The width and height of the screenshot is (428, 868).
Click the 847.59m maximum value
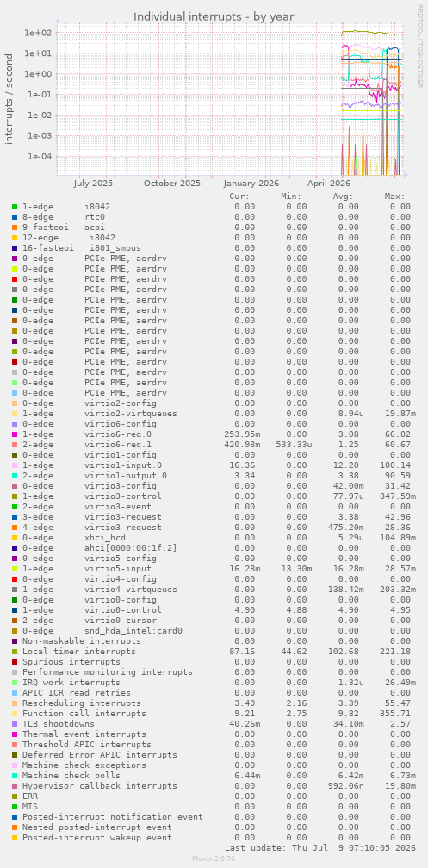(x=398, y=496)
